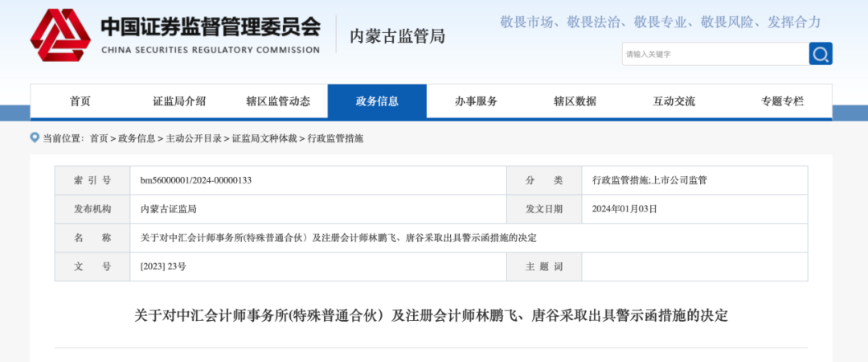Open the 辖区监管动态 navigation tab

tap(278, 101)
